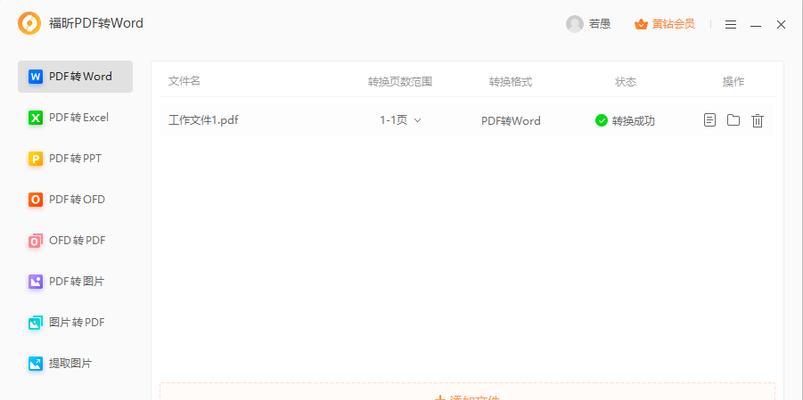
Task: Select PDF转图片 in the sidebar
Action: 75,282
